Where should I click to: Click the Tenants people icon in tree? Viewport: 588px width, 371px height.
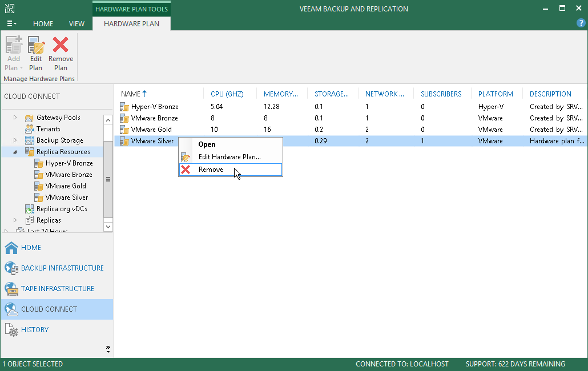coord(30,129)
